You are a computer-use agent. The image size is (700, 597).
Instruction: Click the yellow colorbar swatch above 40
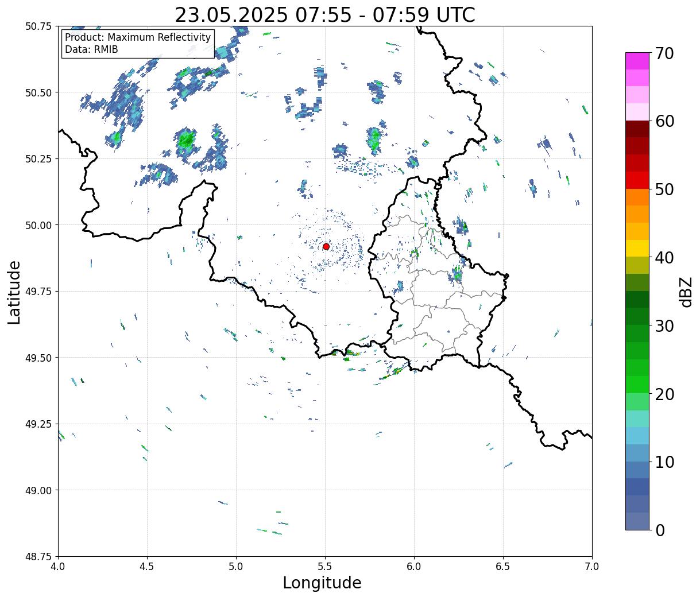click(637, 248)
